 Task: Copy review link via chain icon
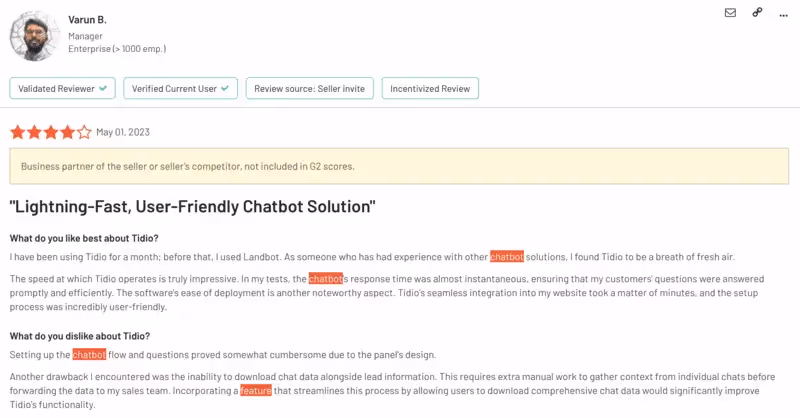[757, 12]
